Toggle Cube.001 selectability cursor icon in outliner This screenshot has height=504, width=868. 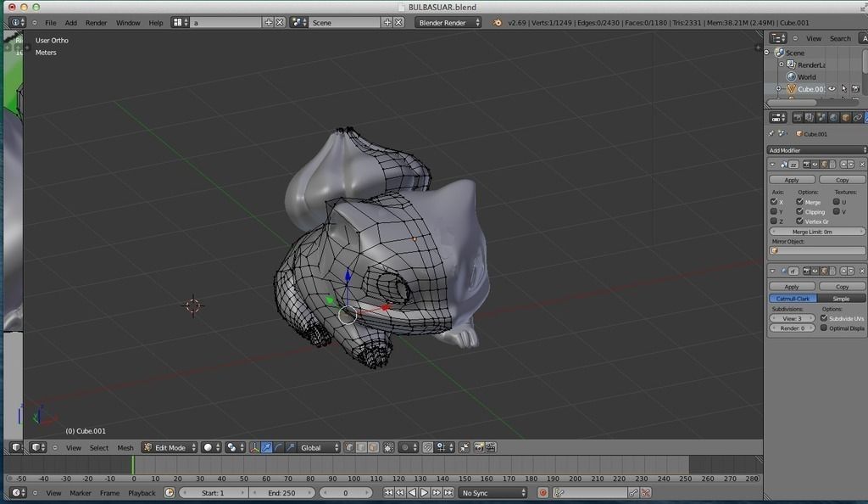click(x=843, y=88)
